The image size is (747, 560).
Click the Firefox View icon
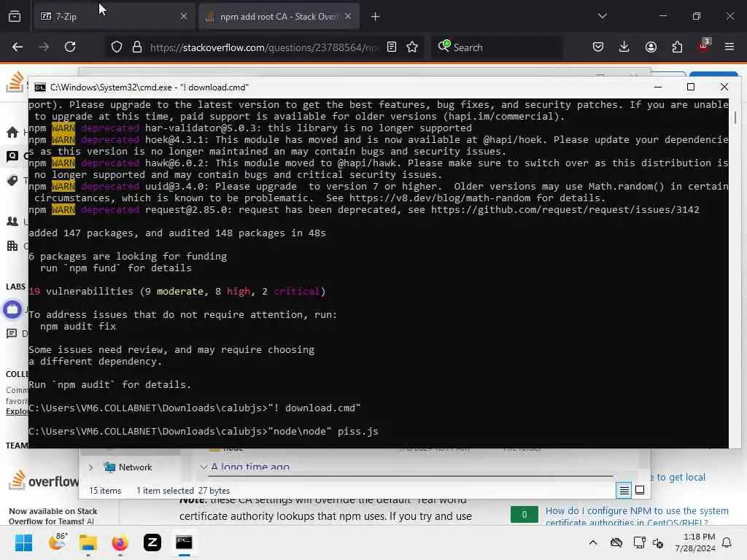[x=15, y=17]
